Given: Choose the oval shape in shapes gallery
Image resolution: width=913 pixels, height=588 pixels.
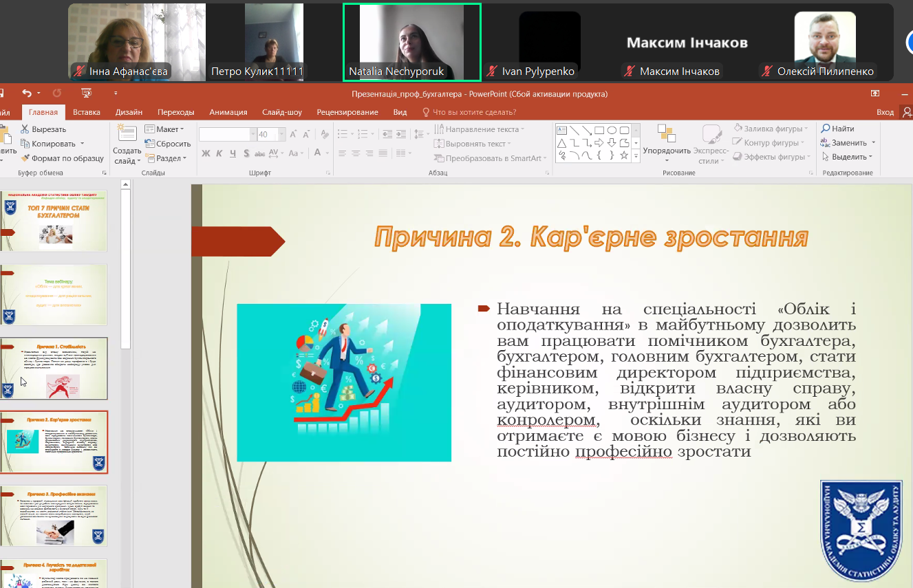Looking at the screenshot, I should pyautogui.click(x=612, y=130).
